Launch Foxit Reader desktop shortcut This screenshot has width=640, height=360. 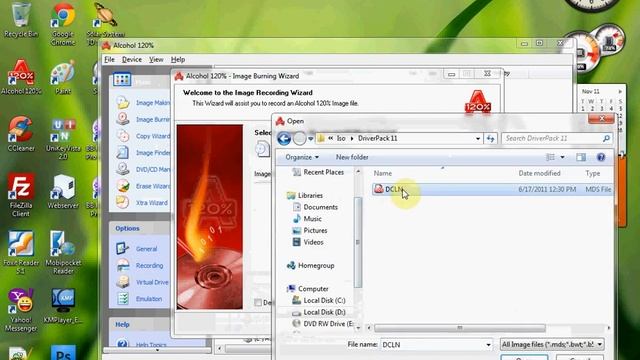click(21, 253)
